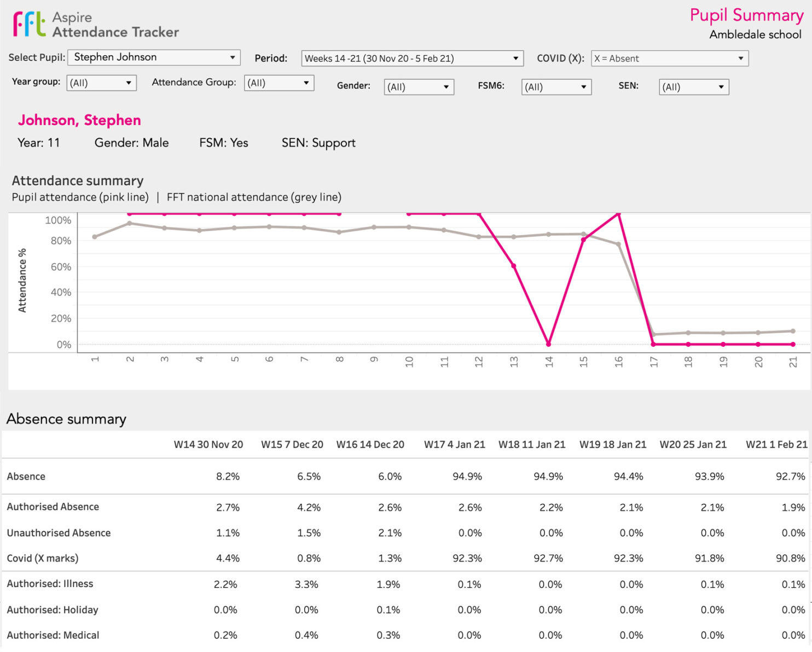The height and width of the screenshot is (652, 812).
Task: Click the Authorised: Illness row label
Action: (x=50, y=584)
